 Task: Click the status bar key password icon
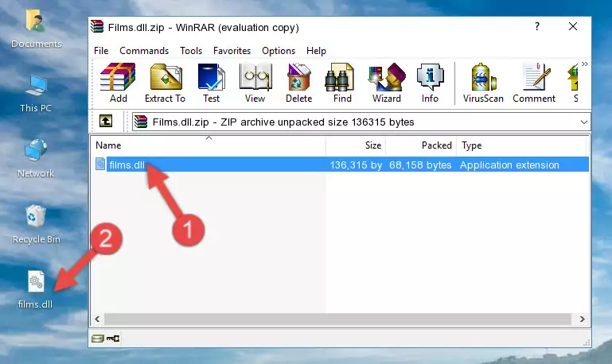pyautogui.click(x=113, y=339)
